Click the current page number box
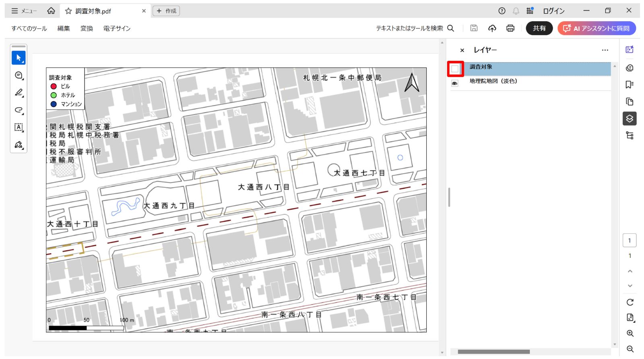 [630, 241]
